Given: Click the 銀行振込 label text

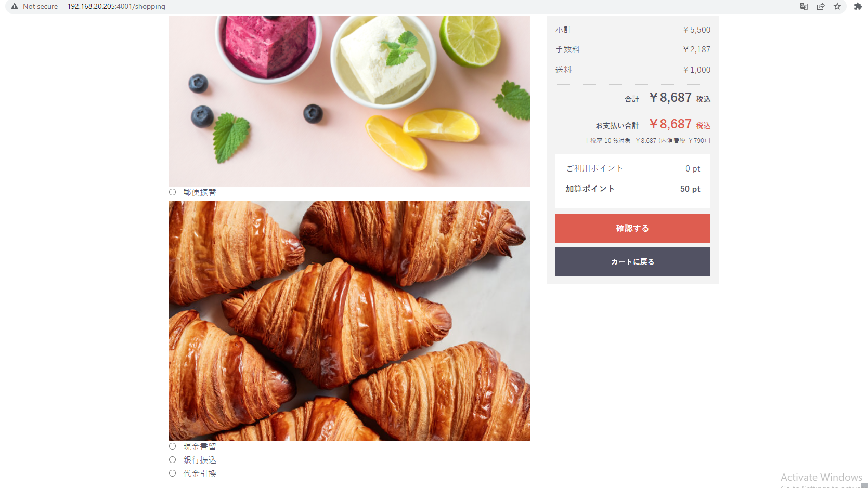Looking at the screenshot, I should pyautogui.click(x=200, y=460).
